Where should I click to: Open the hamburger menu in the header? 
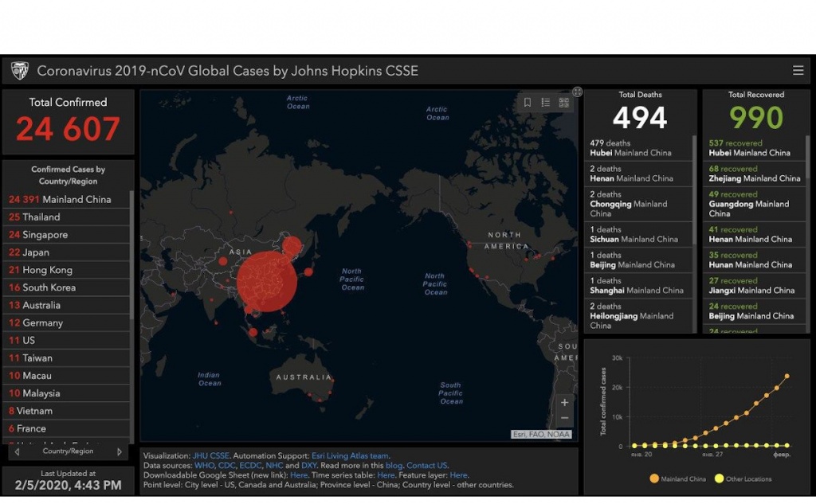(x=798, y=70)
